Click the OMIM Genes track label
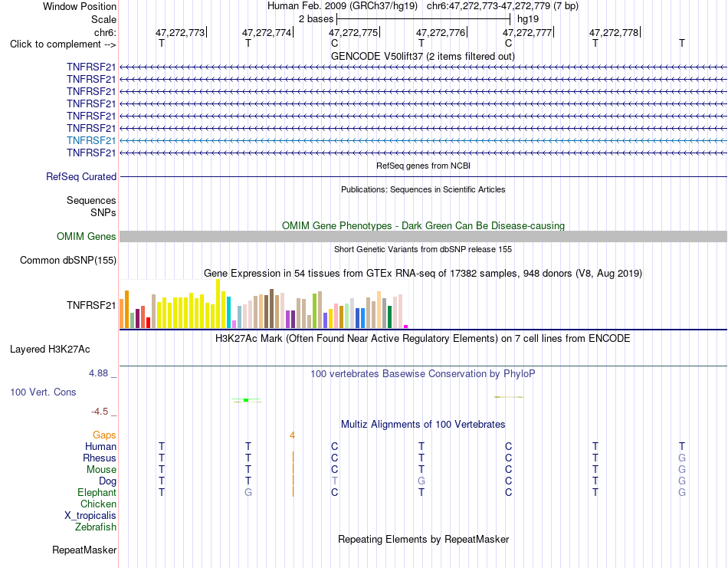Viewport: 728px width, 568px height. click(x=86, y=236)
